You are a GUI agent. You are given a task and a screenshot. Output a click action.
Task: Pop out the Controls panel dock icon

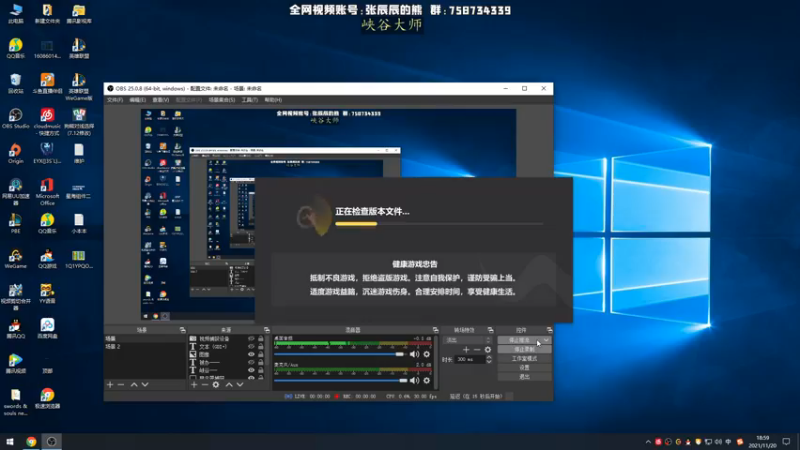click(549, 330)
